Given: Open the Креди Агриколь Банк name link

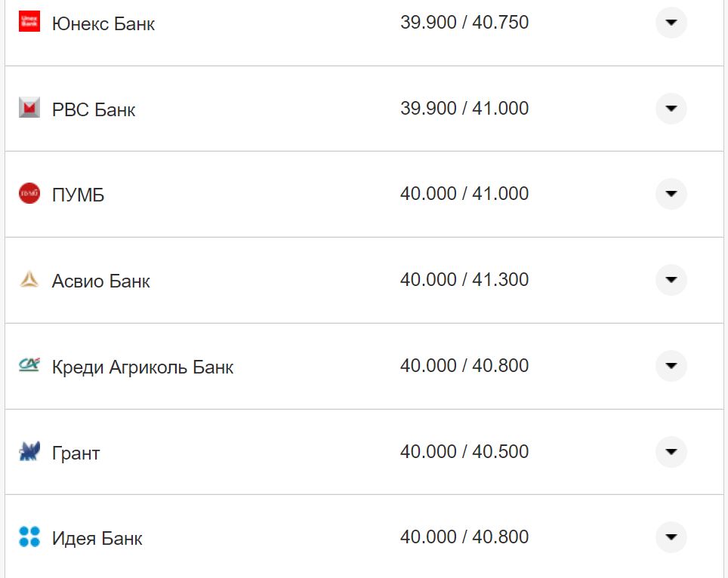Looking at the screenshot, I should point(143,367).
